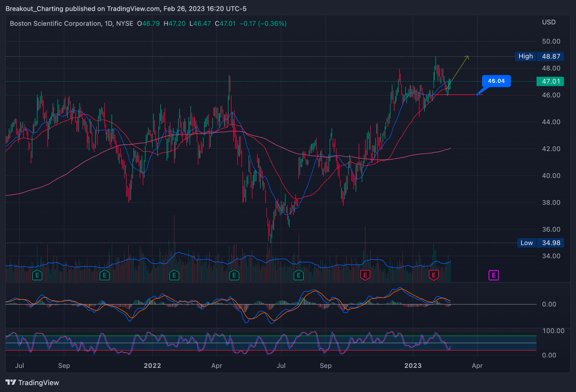Screen dimensions: 576x392
Task: Select the Apr label on the time axis
Action: [x=477, y=365]
